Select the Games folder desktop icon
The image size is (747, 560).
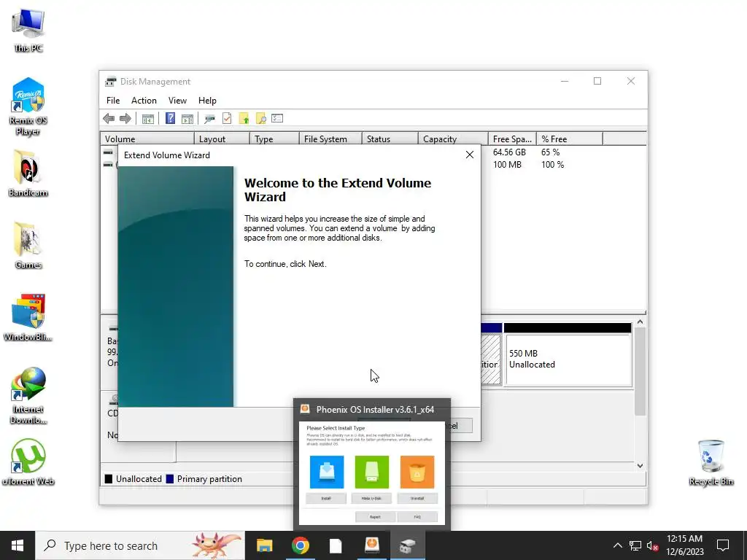[x=28, y=245]
